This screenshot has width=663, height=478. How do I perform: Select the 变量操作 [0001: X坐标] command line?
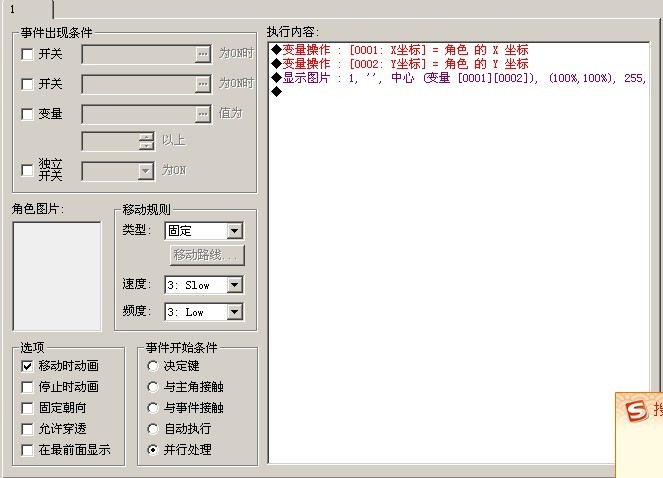click(x=400, y=50)
